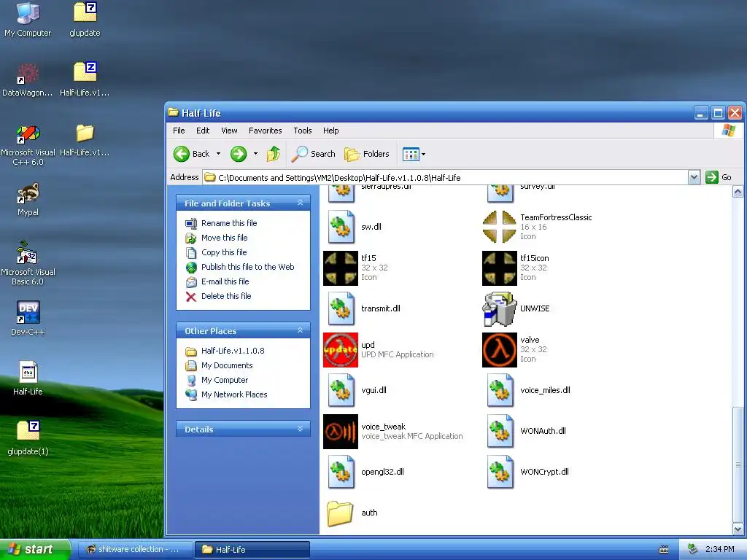
Task: Expand the Address bar dropdown
Action: click(694, 178)
